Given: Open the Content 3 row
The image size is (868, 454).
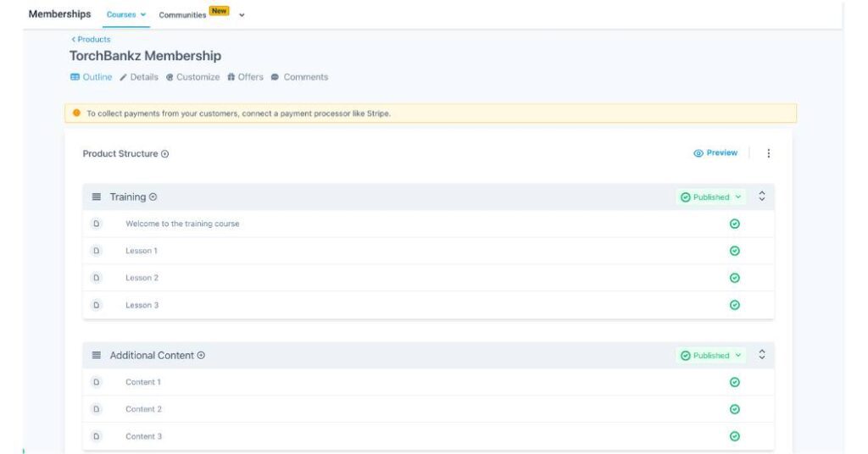Looking at the screenshot, I should click(x=428, y=435).
